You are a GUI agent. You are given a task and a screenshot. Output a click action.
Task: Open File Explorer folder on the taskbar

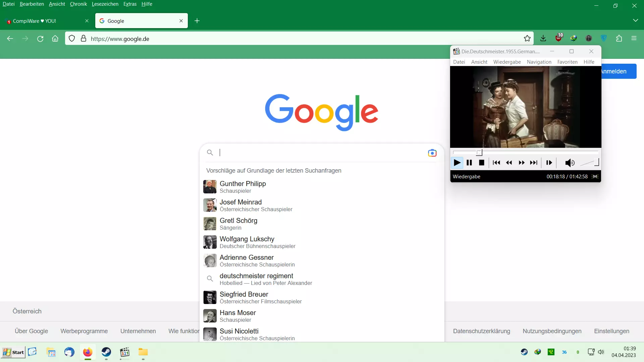(143, 352)
